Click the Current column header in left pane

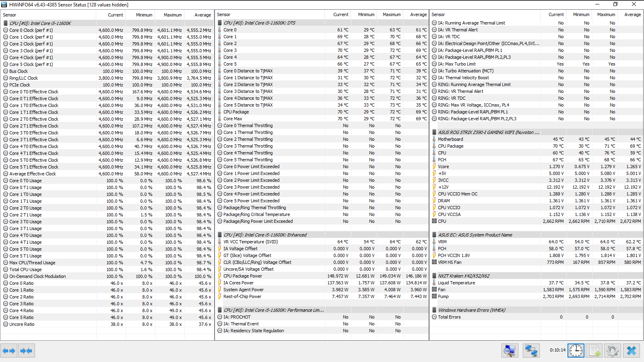[x=111, y=15]
